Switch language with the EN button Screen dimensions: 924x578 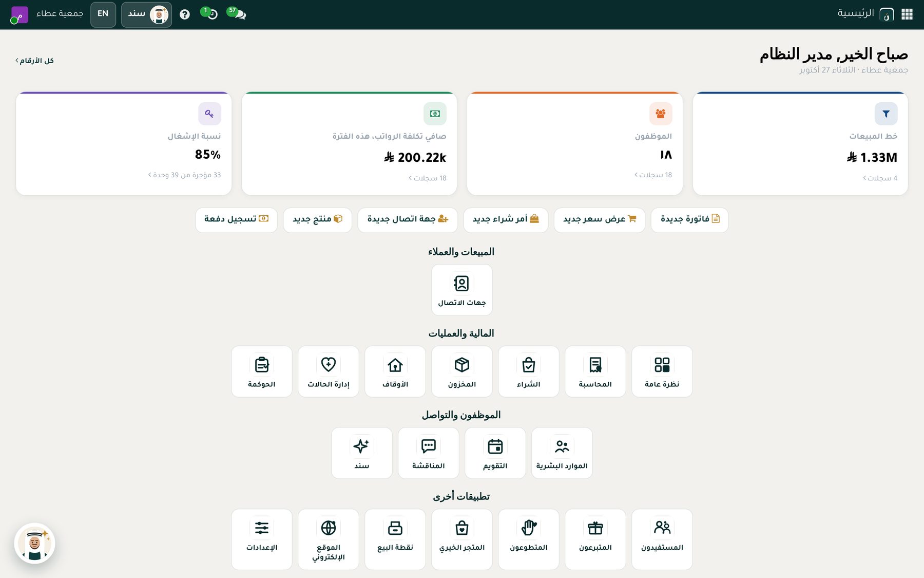point(103,14)
